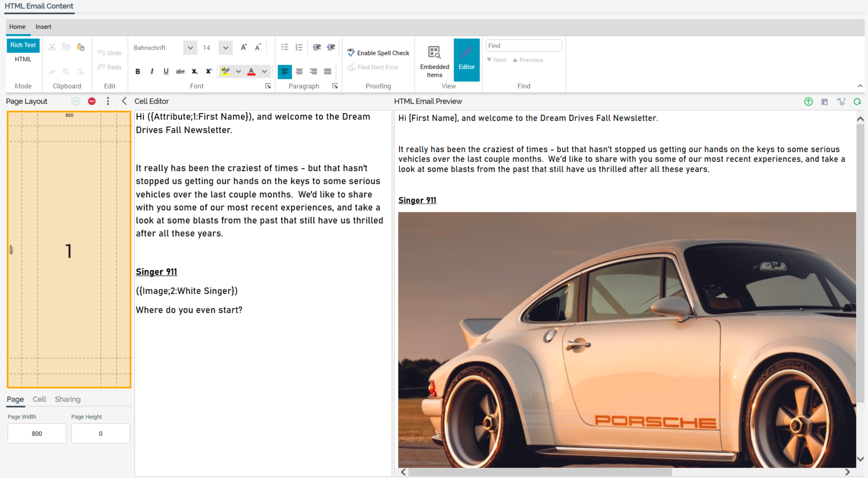Click the Page Width input field
This screenshot has width=868, height=478.
37,433
